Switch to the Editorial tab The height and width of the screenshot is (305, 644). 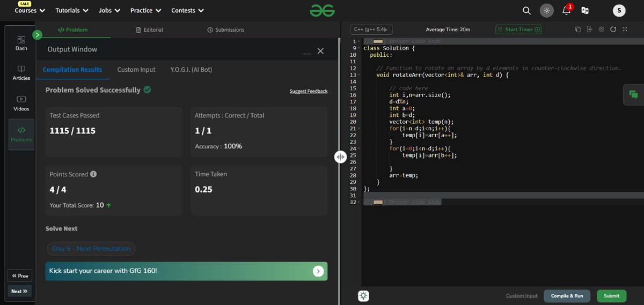coord(149,30)
